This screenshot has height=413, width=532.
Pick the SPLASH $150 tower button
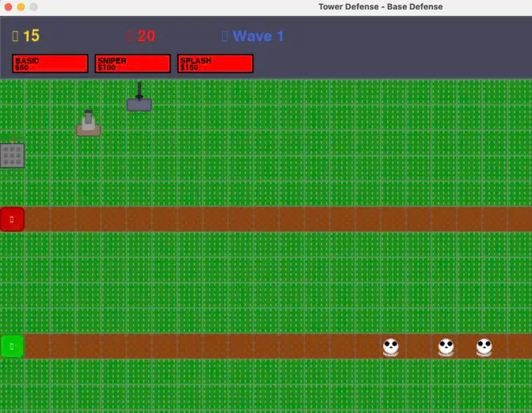(215, 63)
